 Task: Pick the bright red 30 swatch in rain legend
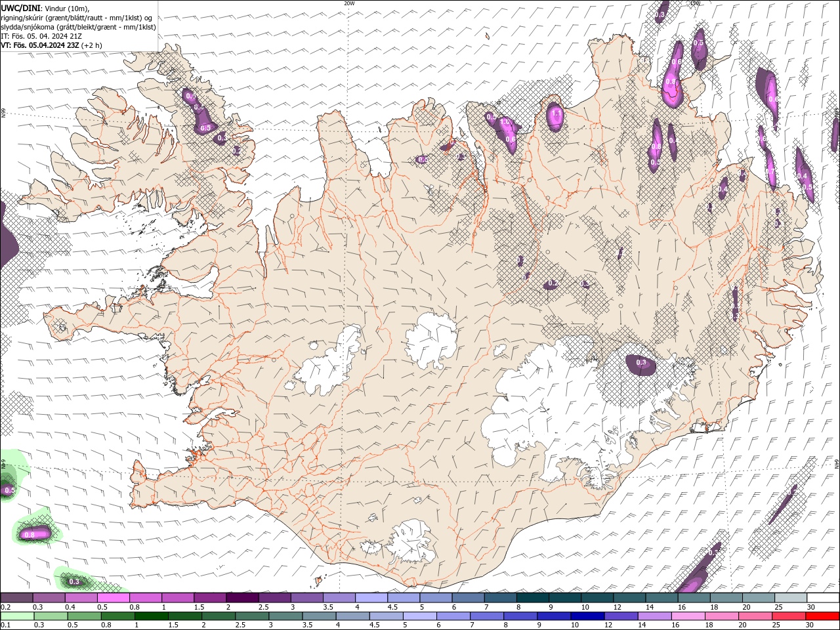[x=822, y=616]
